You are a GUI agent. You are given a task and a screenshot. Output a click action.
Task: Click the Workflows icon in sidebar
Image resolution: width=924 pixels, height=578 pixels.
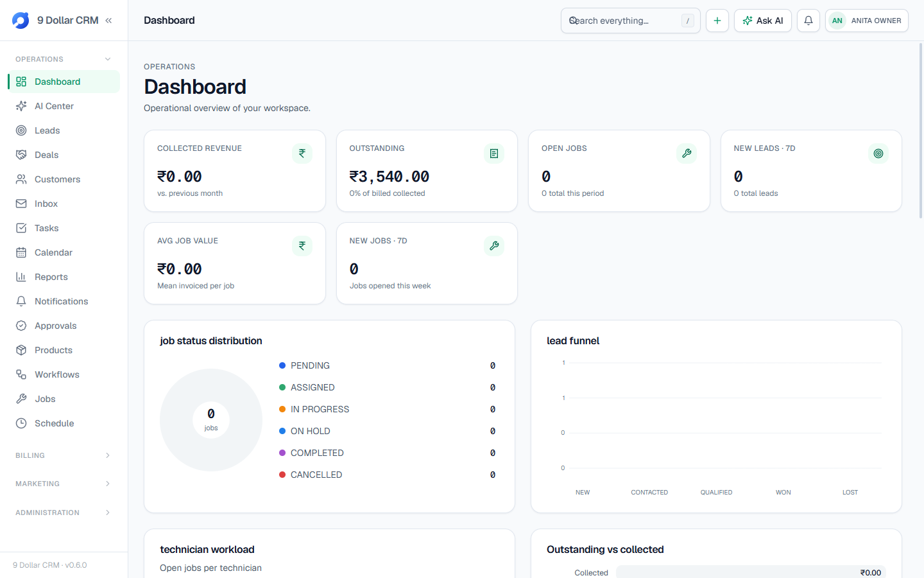pos(21,374)
